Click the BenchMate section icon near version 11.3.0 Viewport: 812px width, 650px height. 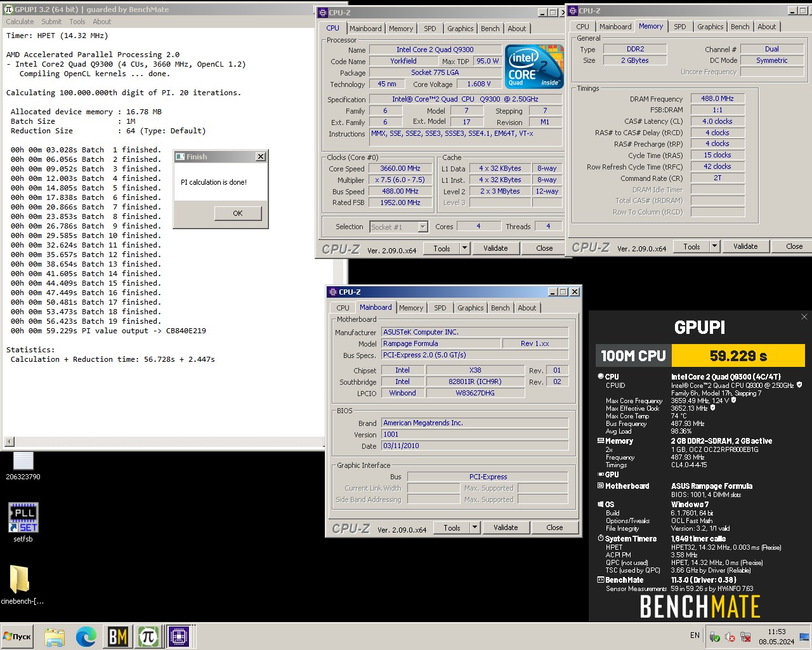tap(601, 580)
